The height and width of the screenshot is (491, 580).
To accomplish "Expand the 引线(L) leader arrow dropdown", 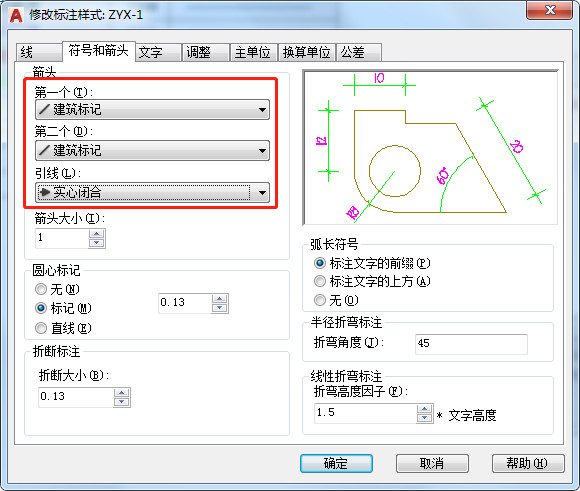I will click(x=152, y=192).
